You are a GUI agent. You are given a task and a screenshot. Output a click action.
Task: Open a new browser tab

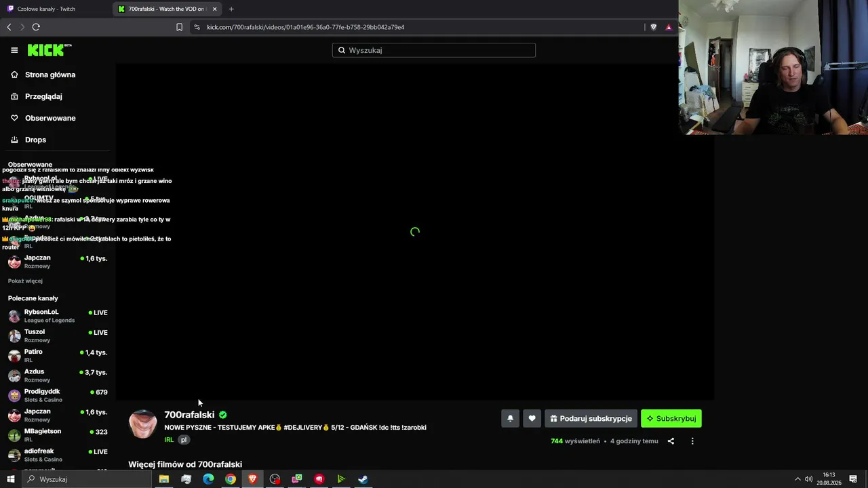point(231,9)
